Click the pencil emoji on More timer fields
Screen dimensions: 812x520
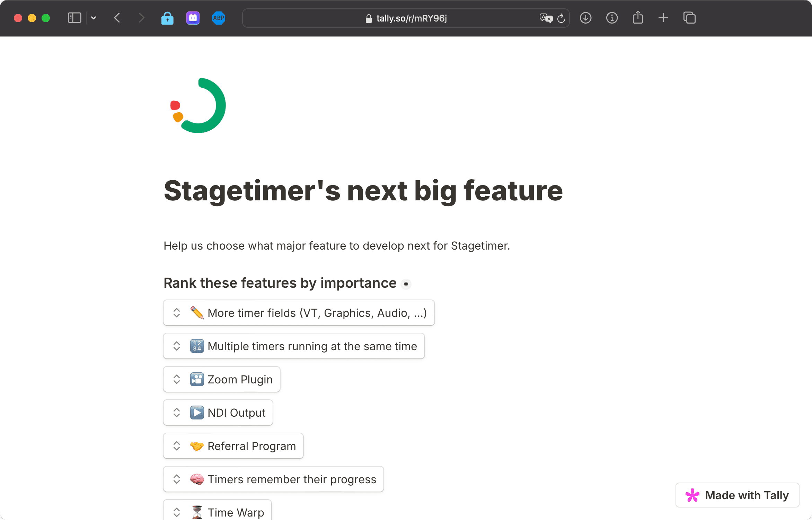click(197, 313)
